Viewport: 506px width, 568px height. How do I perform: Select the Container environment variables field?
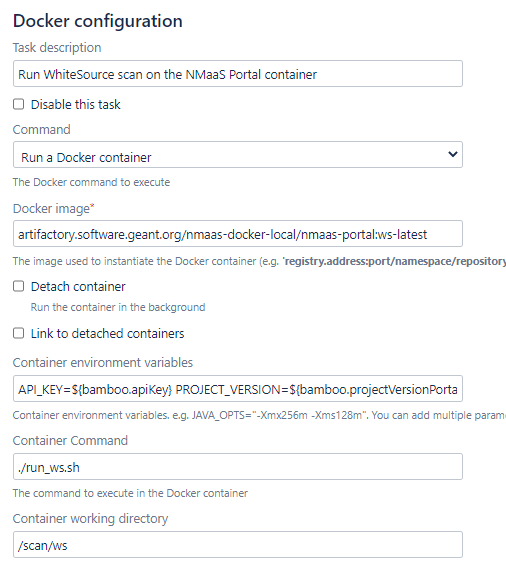click(238, 389)
